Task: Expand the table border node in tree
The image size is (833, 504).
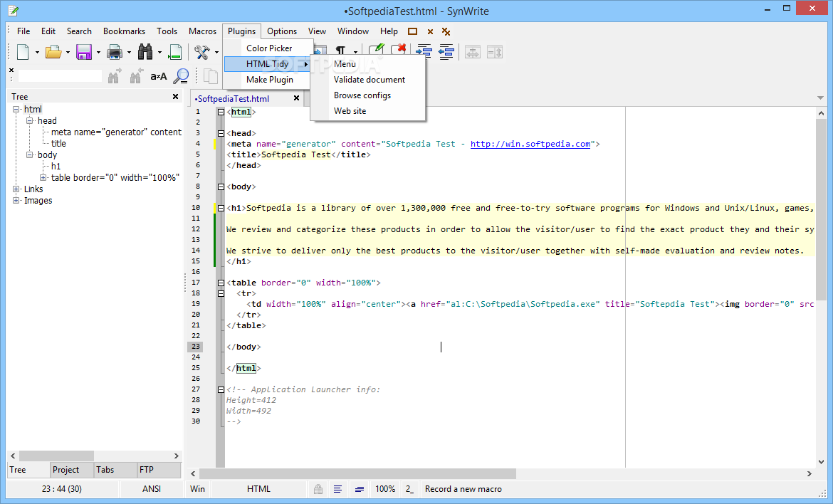Action: click(x=43, y=177)
